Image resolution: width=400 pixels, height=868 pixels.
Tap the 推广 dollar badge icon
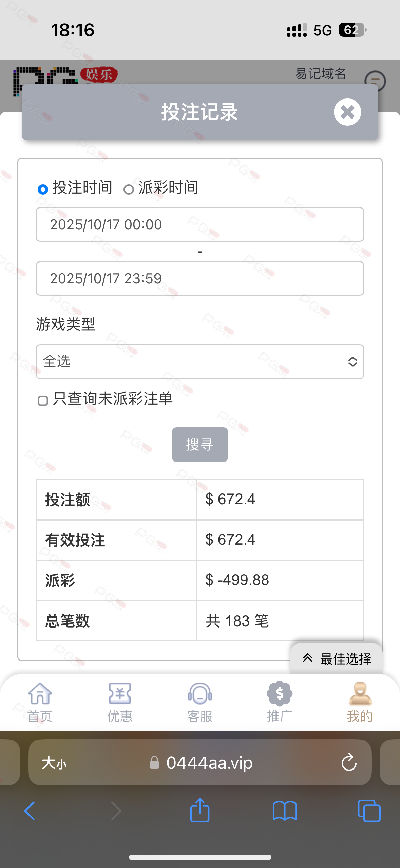pyautogui.click(x=280, y=693)
